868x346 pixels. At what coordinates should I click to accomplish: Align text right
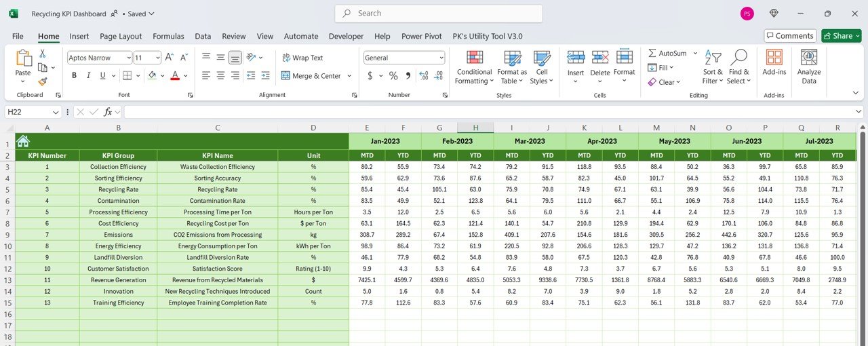[235, 75]
